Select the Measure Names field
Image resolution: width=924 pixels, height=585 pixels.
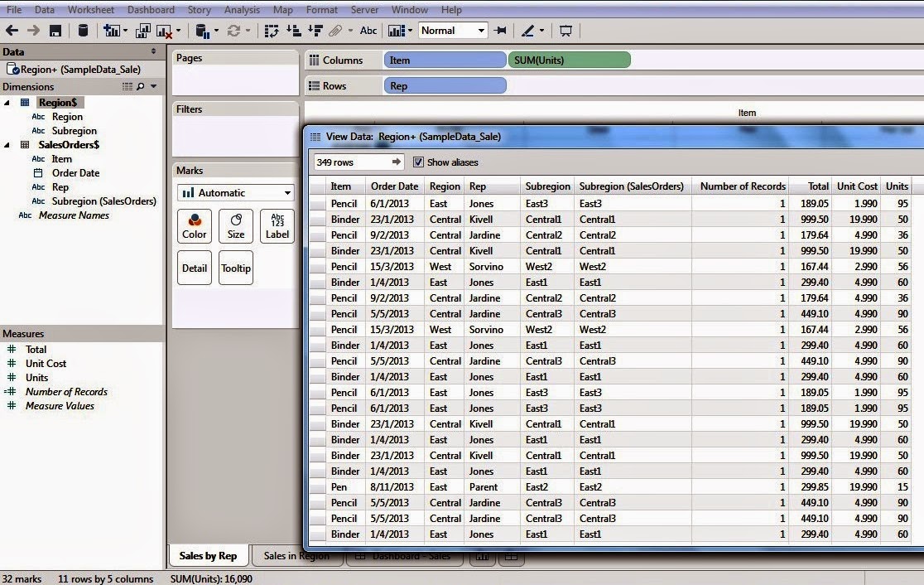point(74,215)
